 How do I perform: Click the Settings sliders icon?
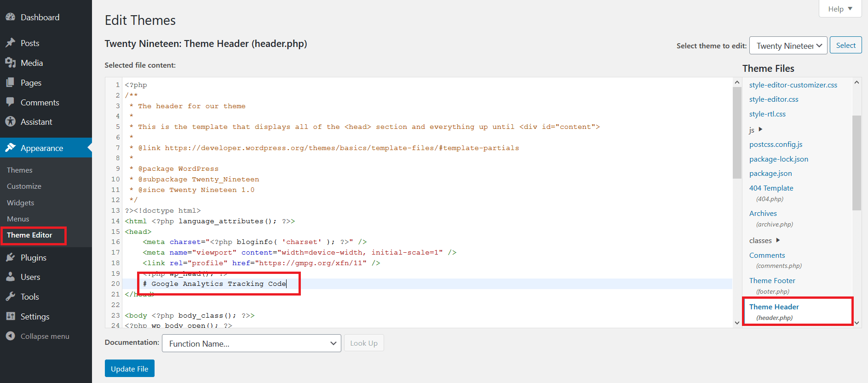click(11, 316)
